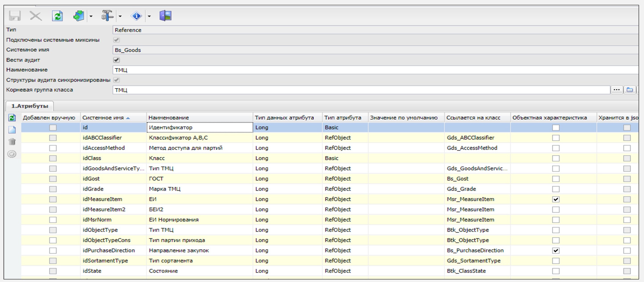The height and width of the screenshot is (282, 644).
Task: Click the blue diamond info icon
Action: 136,16
